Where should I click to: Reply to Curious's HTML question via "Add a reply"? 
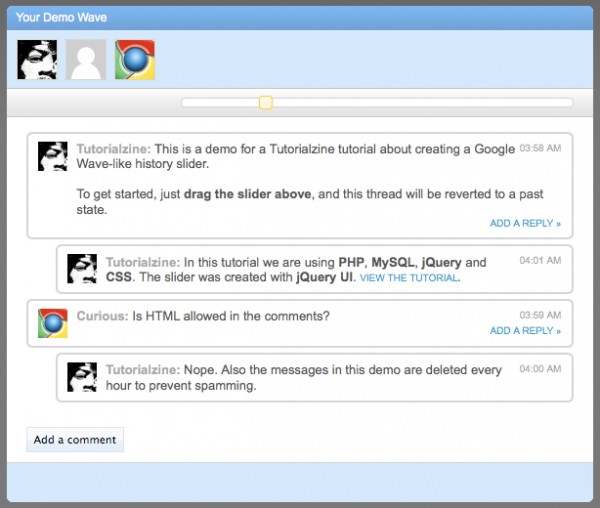click(x=525, y=330)
